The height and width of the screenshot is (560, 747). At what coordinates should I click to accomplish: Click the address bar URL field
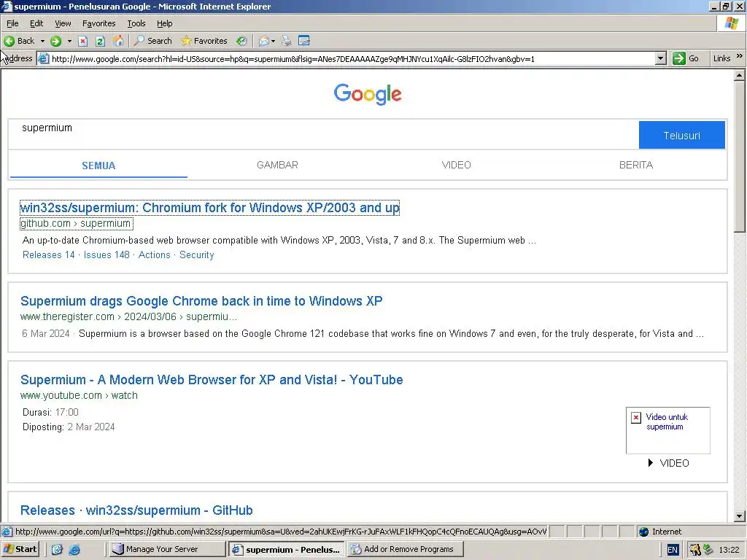pos(352,58)
